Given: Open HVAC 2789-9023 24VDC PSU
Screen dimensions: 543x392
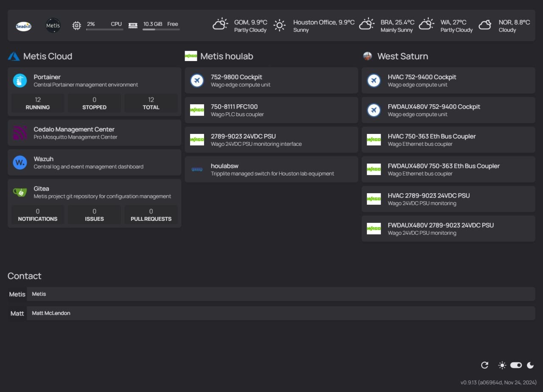Looking at the screenshot, I should click(x=448, y=199).
